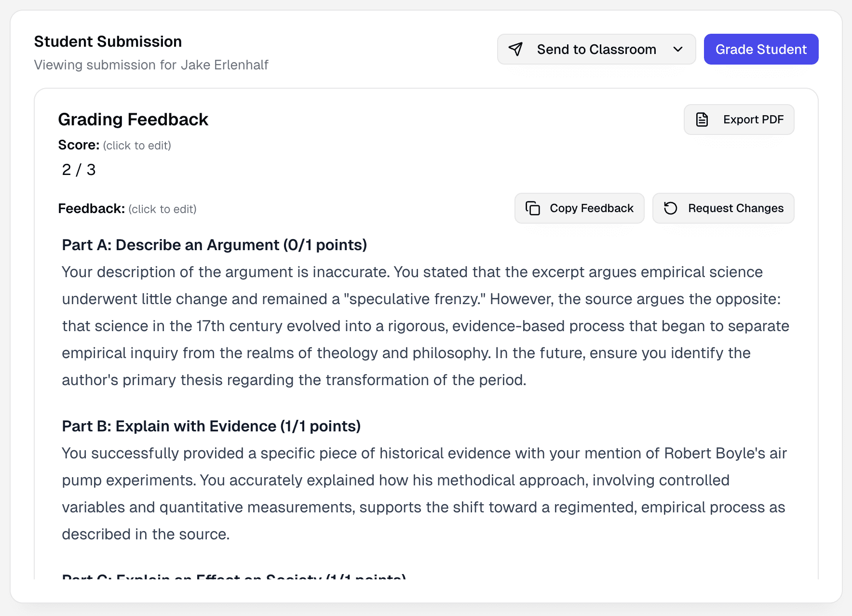Click the duplicate icon on Copy Feedback
The width and height of the screenshot is (852, 616).
533,208
